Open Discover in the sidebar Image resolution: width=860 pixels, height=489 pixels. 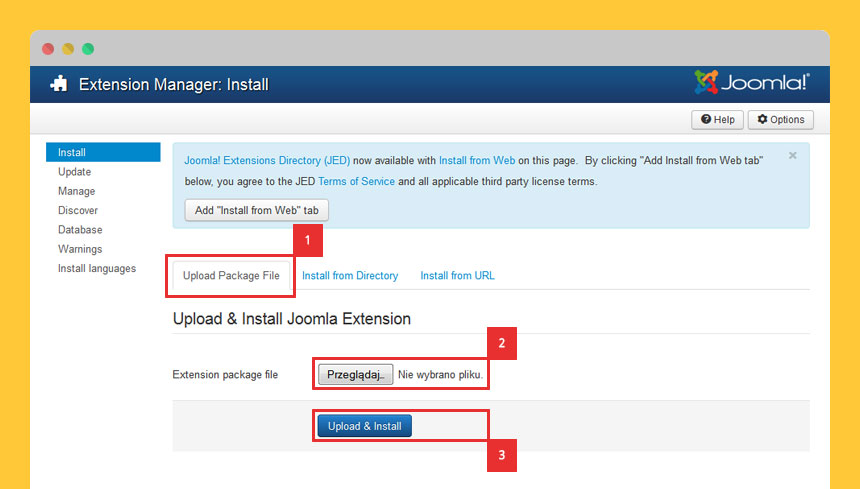pyautogui.click(x=78, y=211)
